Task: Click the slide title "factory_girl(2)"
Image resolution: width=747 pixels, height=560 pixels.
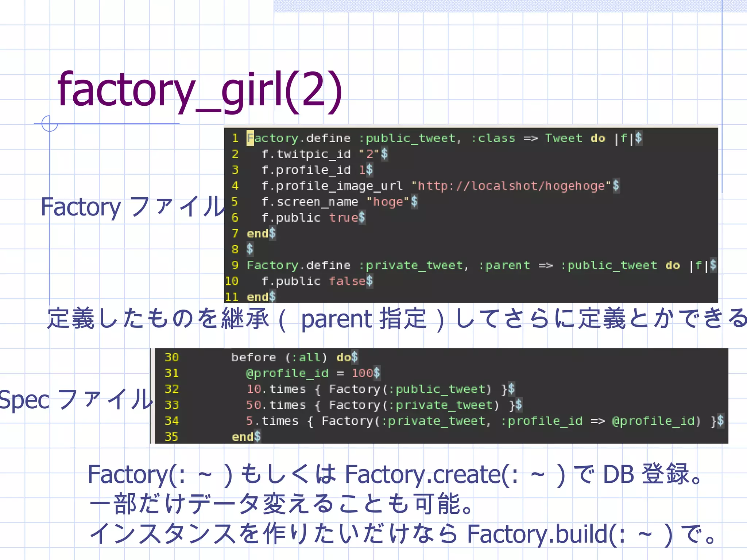Action: coord(200,91)
